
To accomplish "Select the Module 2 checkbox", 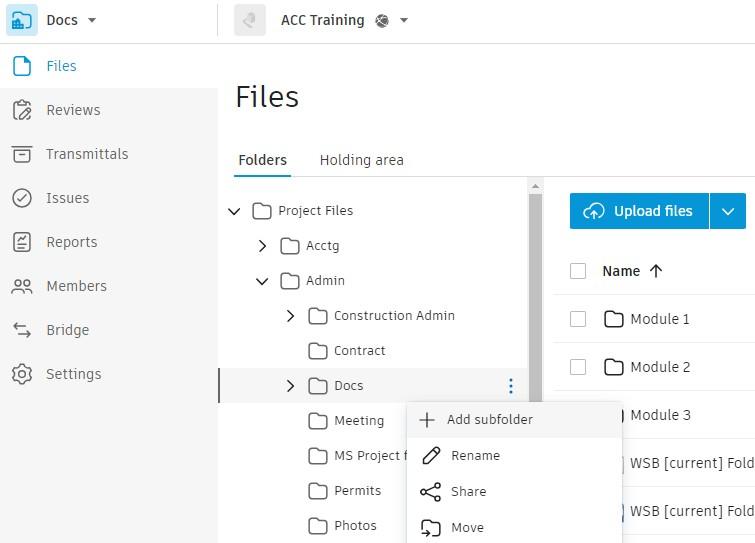I will [578, 367].
